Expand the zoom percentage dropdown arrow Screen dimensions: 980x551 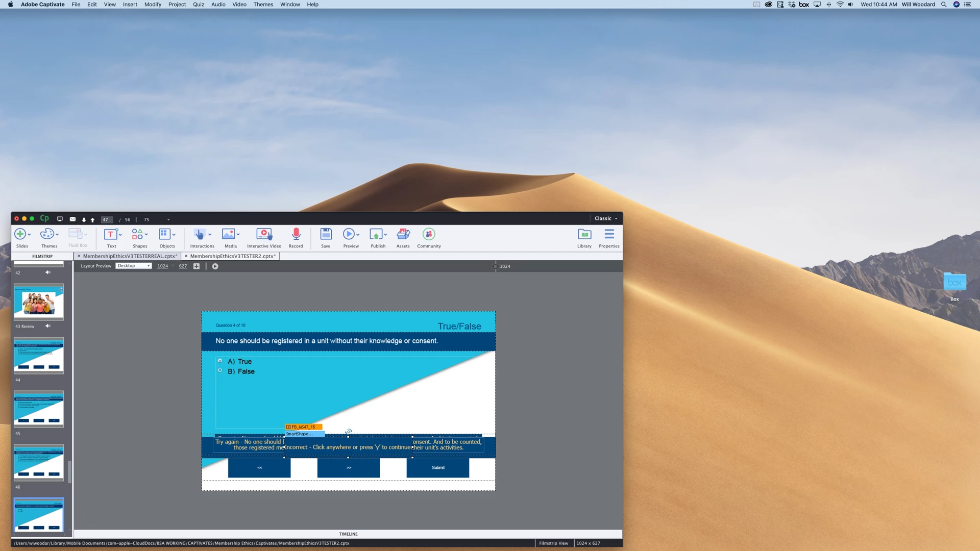pos(168,220)
